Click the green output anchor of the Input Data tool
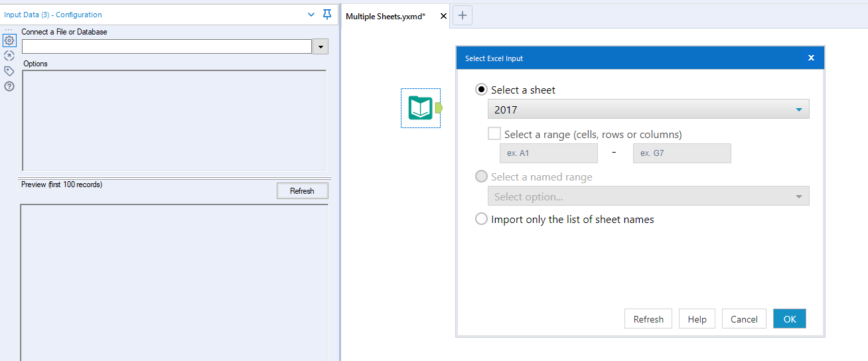This screenshot has width=868, height=361. (x=439, y=108)
